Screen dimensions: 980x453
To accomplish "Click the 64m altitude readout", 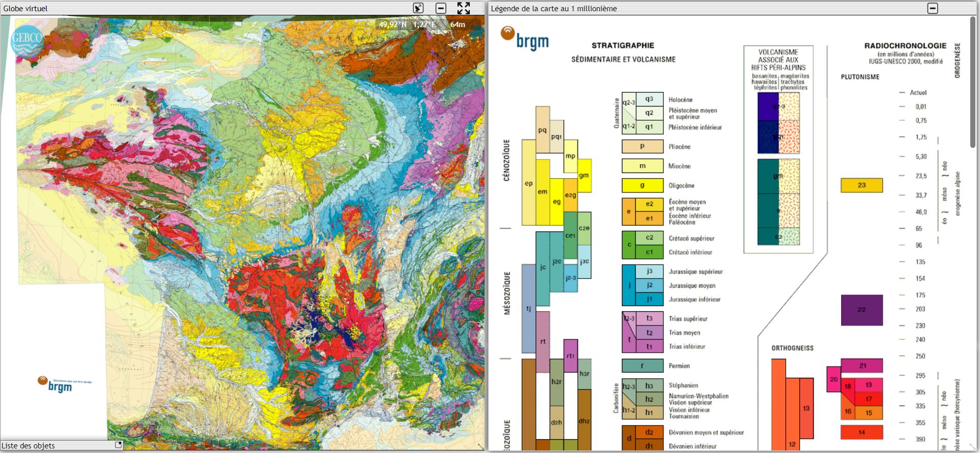I will coord(457,24).
